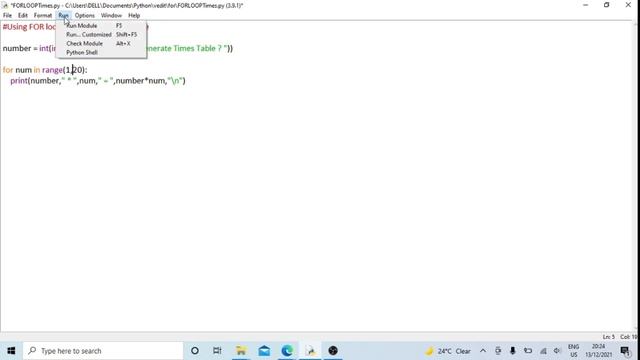
Task: Choose Run... Customized entry
Action: pos(101,35)
